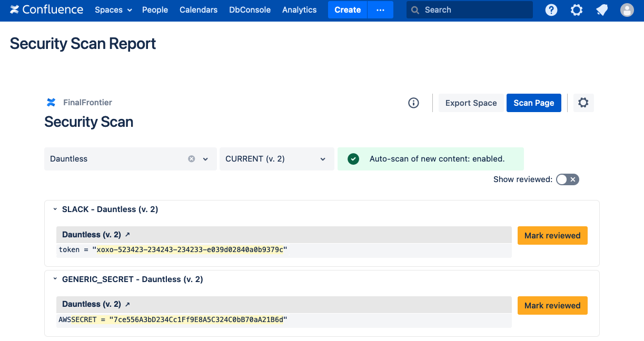Screen dimensions: 644x341
Task: Open the help question mark icon
Action: pos(551,10)
